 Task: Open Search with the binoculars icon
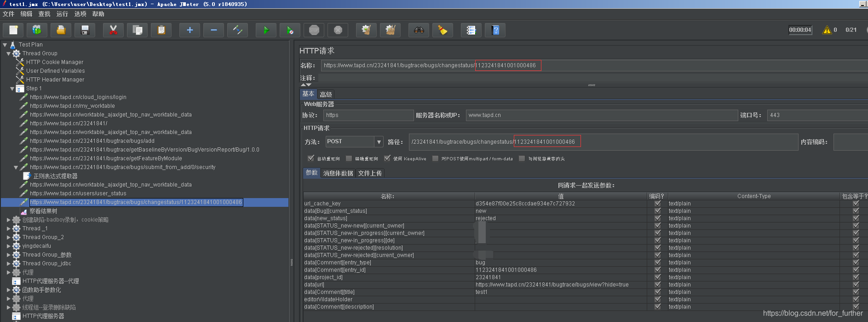tap(419, 30)
